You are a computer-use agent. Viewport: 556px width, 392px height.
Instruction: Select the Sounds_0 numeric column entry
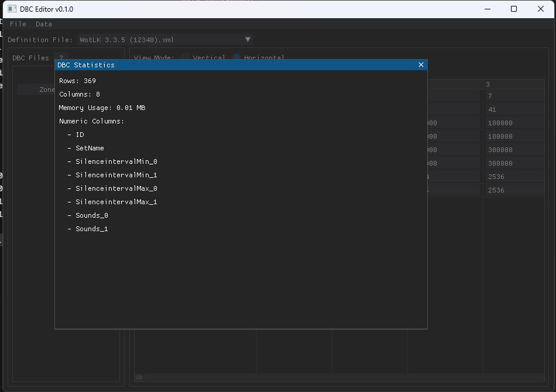[x=91, y=215]
